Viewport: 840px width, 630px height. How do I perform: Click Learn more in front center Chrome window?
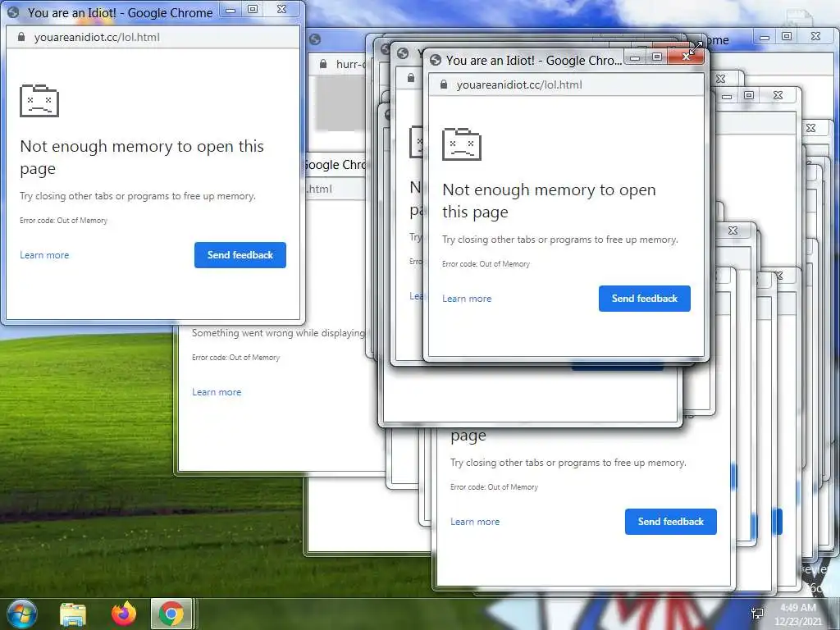pos(467,299)
